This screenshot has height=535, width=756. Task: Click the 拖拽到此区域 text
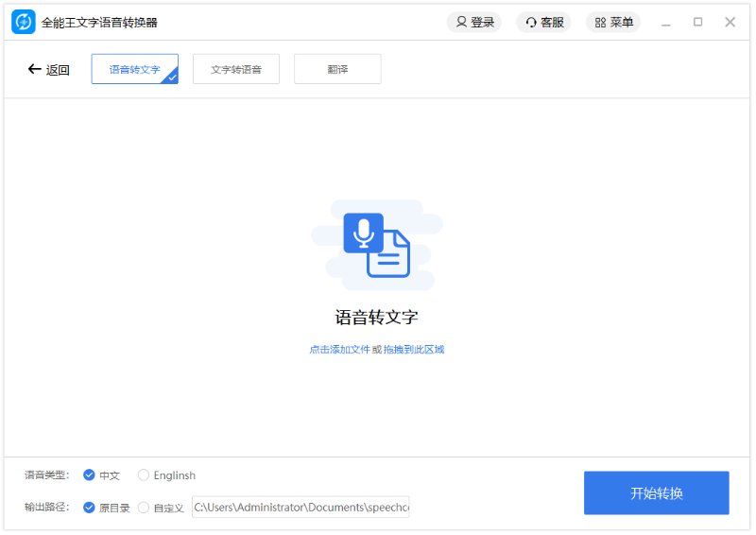point(414,350)
